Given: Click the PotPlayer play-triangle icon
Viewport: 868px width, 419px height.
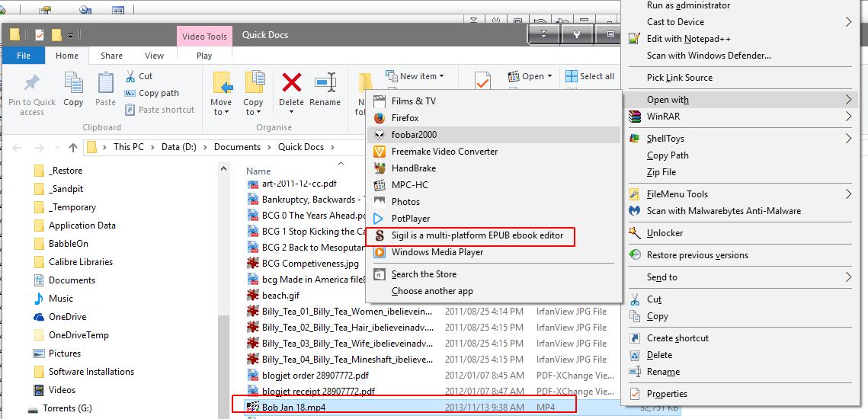Looking at the screenshot, I should pos(380,219).
